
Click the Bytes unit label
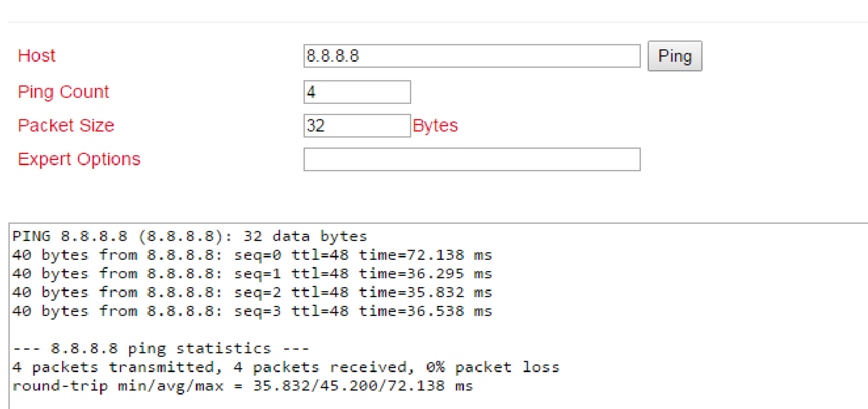[x=435, y=126]
